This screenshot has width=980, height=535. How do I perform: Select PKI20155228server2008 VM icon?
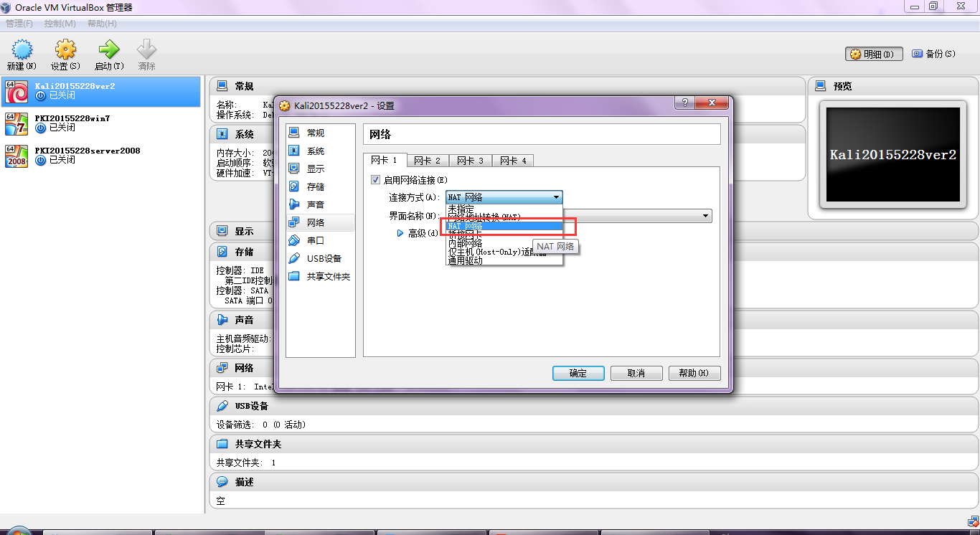click(x=17, y=156)
